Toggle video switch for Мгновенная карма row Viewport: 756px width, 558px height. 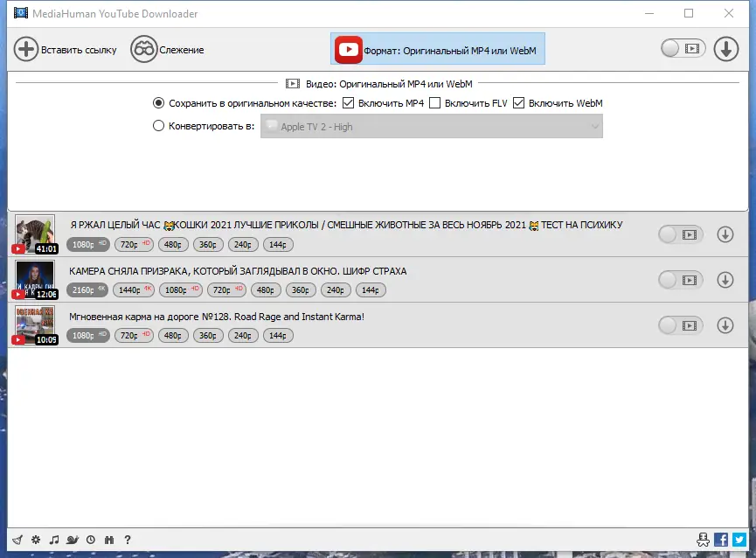[x=680, y=325]
